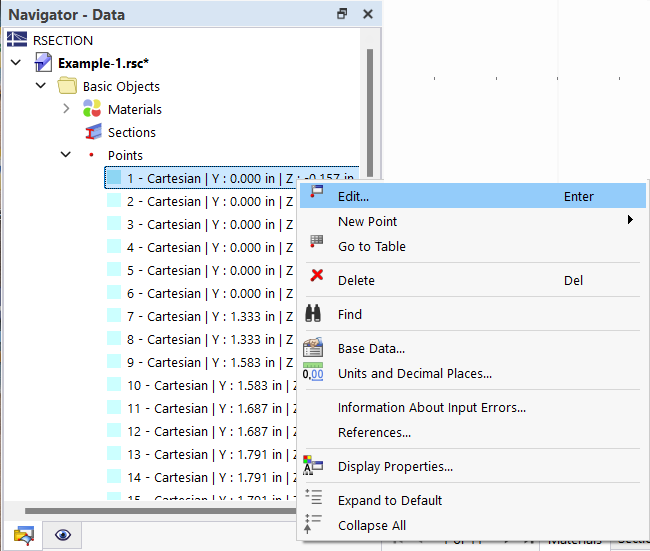The image size is (650, 551).
Task: Click the Sections I-beam icon
Action: click(93, 132)
